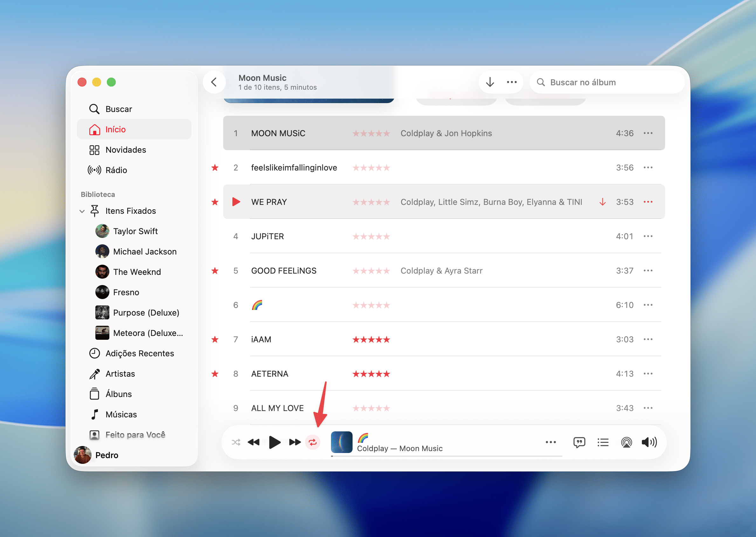Unfavorite the feelslikeimfallinginlove star
Screen dimensions: 756x537
[215, 168]
